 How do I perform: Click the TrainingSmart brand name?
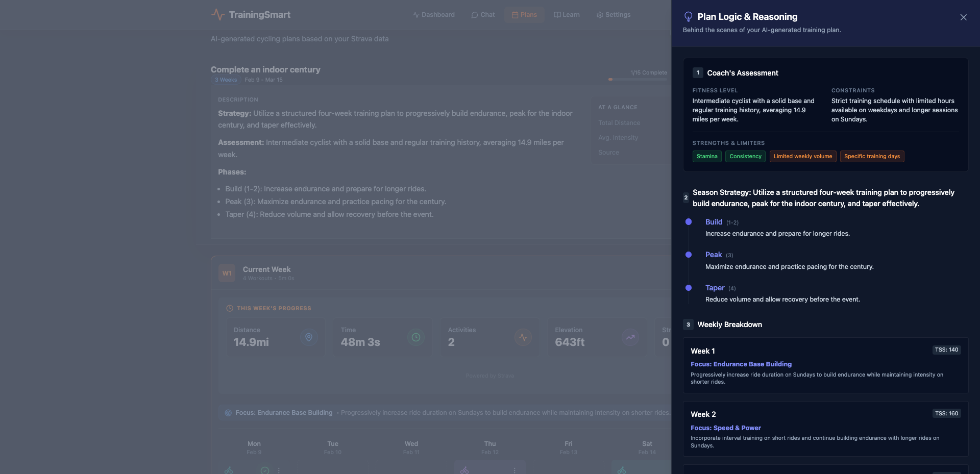click(260, 15)
